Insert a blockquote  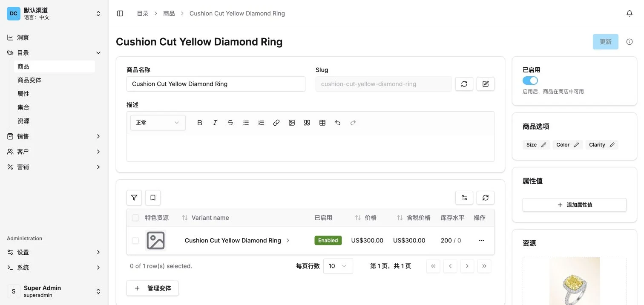tap(307, 123)
